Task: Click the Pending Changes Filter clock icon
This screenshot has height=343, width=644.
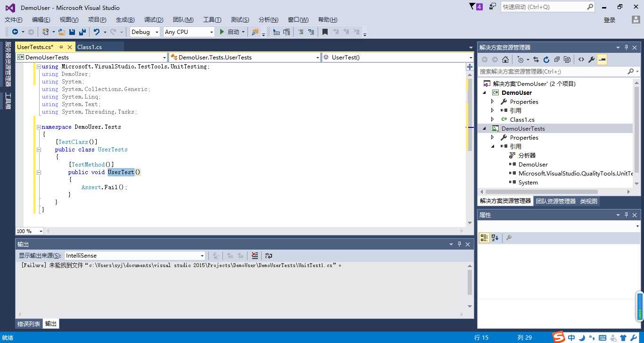Action: coord(520,59)
